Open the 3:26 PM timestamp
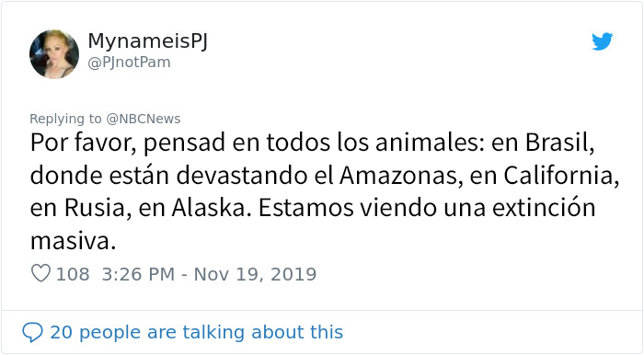This screenshot has height=355, width=644. tap(138, 274)
